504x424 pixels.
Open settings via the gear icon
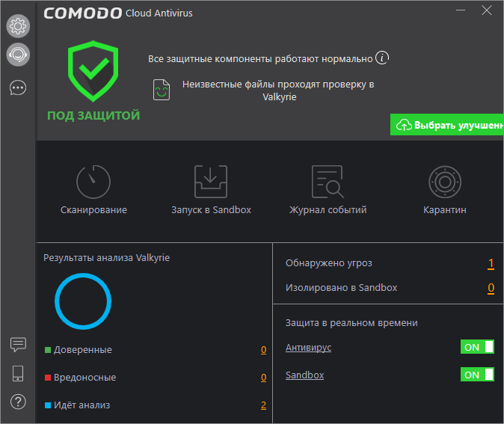[x=17, y=26]
